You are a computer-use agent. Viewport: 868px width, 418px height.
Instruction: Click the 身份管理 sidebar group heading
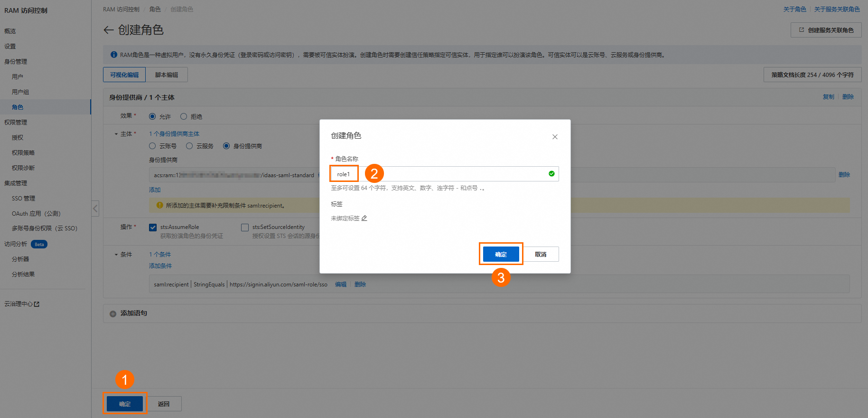[16, 61]
